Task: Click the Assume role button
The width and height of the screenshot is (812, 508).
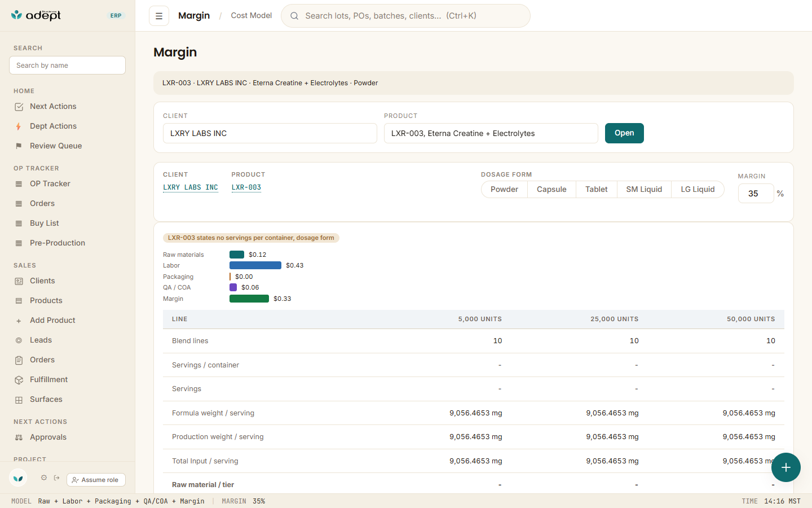Action: 96,480
